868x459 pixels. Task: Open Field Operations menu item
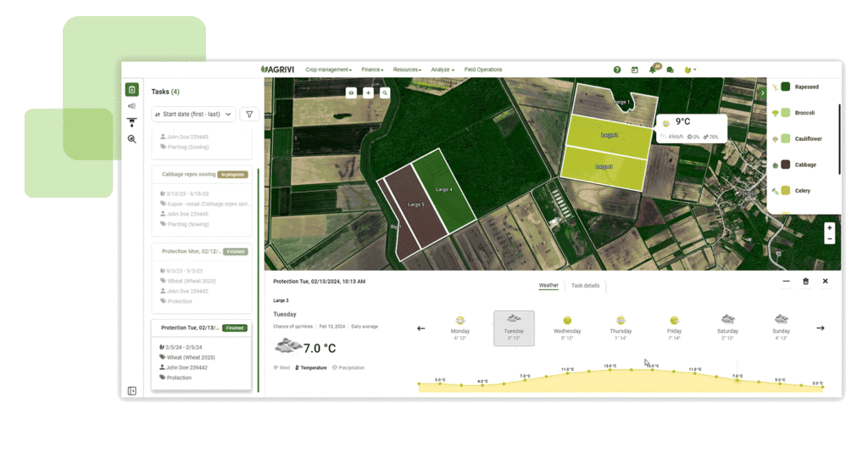[x=483, y=70]
